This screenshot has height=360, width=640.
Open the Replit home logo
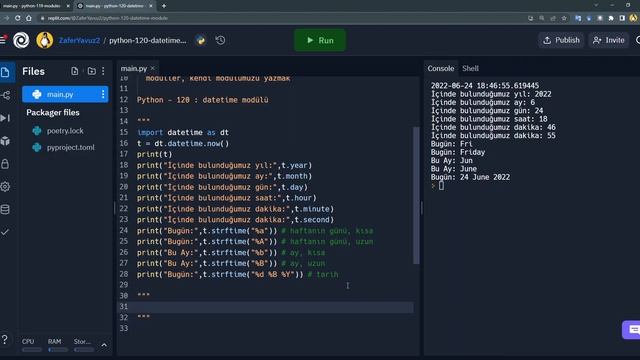pos(21,40)
